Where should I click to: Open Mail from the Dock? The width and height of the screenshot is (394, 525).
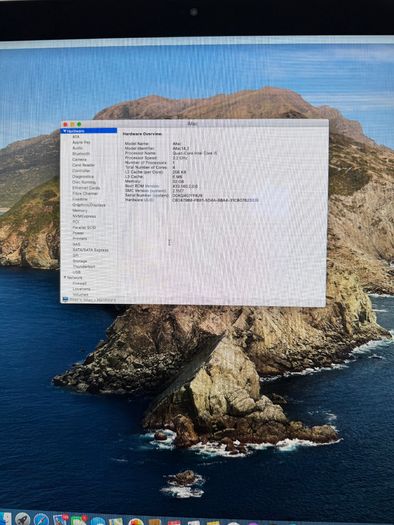point(60,520)
